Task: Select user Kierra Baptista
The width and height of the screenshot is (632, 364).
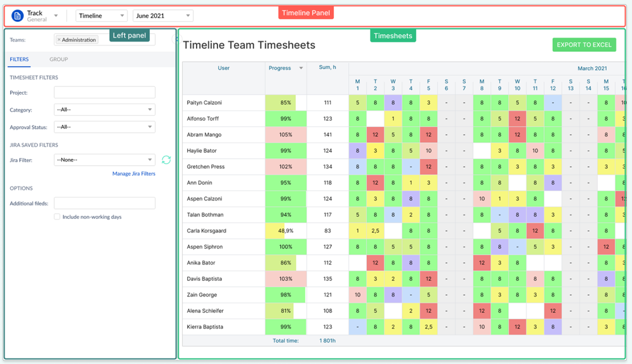Action: coord(205,327)
